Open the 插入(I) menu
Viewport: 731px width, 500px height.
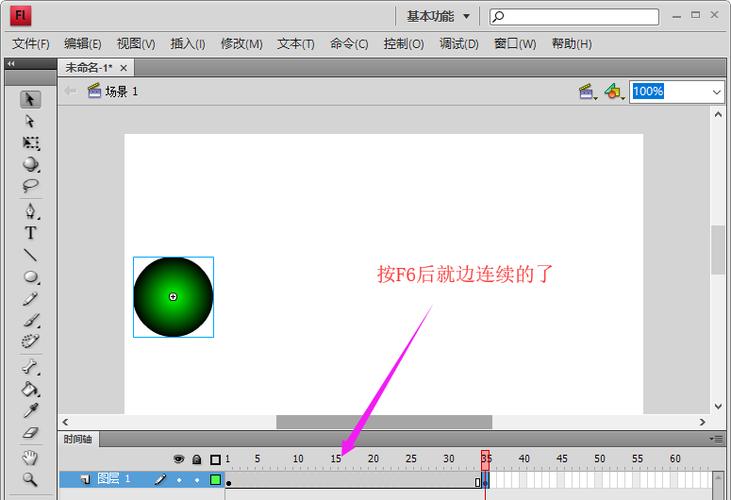[x=187, y=44]
